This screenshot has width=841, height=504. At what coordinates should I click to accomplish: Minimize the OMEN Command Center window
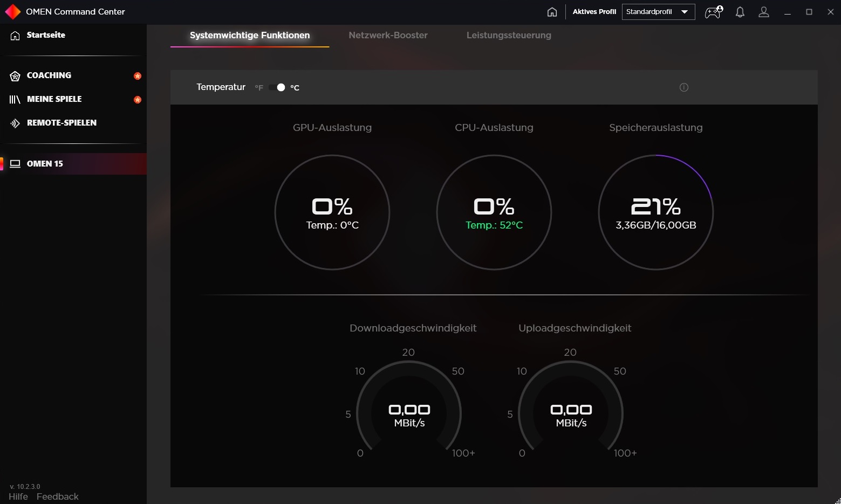point(788,12)
